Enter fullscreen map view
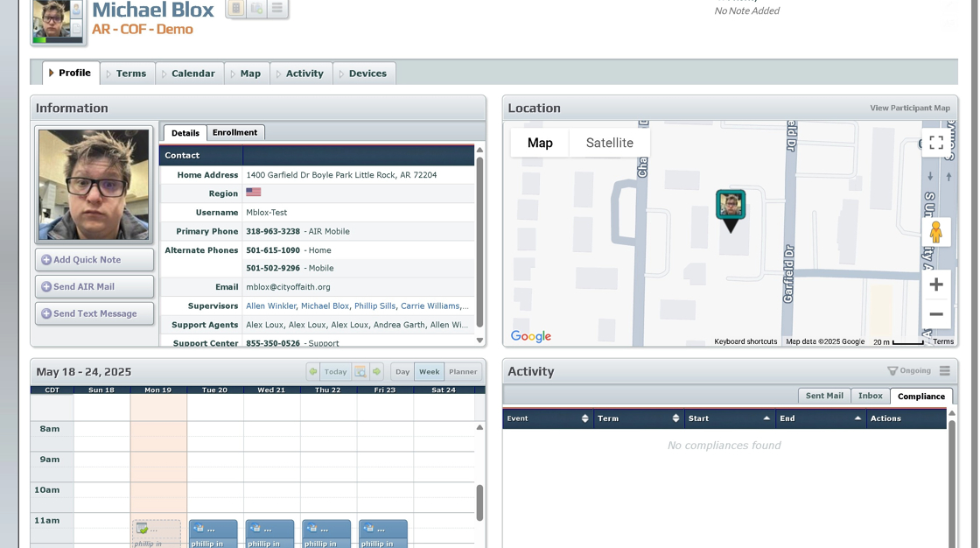Viewport: 980px width, 548px height. [935, 143]
